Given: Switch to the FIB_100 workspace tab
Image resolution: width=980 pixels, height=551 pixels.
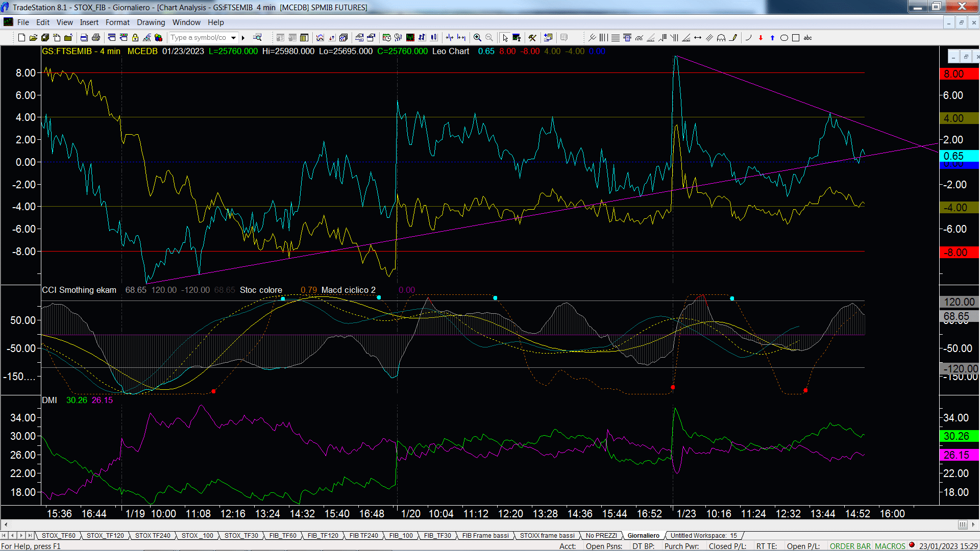Looking at the screenshot, I should point(401,535).
